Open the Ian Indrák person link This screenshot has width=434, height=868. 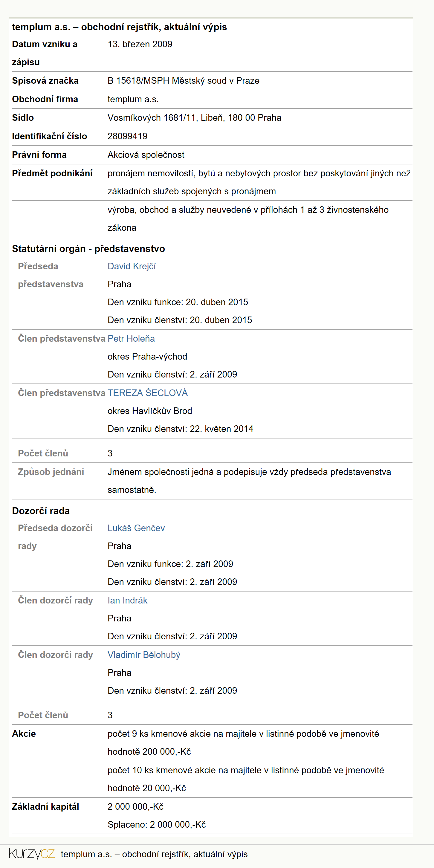tap(127, 600)
